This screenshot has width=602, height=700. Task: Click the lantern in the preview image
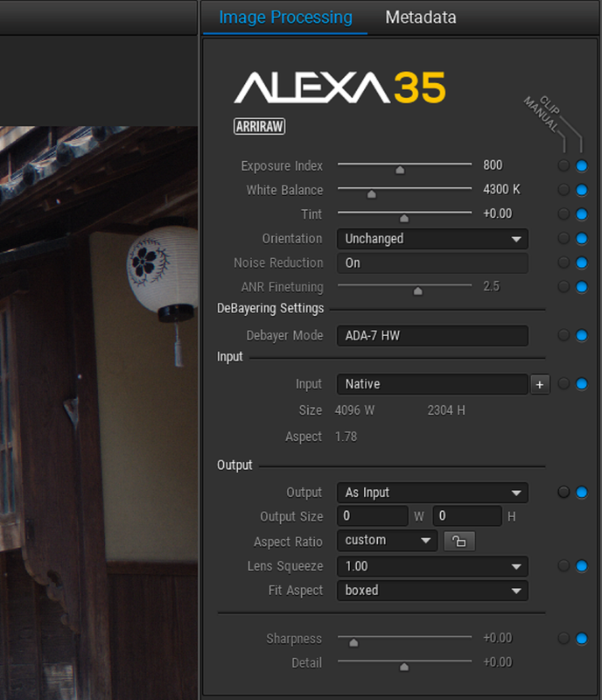coord(163,272)
